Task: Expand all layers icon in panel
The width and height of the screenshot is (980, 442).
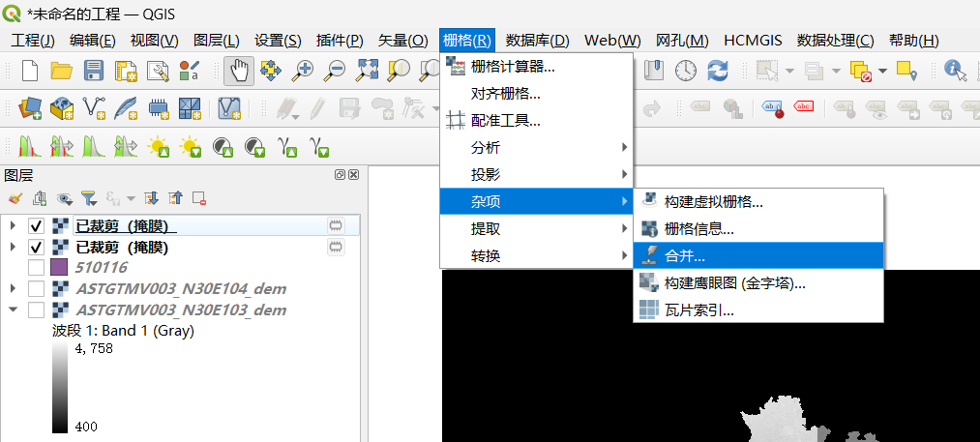Action: pyautogui.click(x=152, y=199)
